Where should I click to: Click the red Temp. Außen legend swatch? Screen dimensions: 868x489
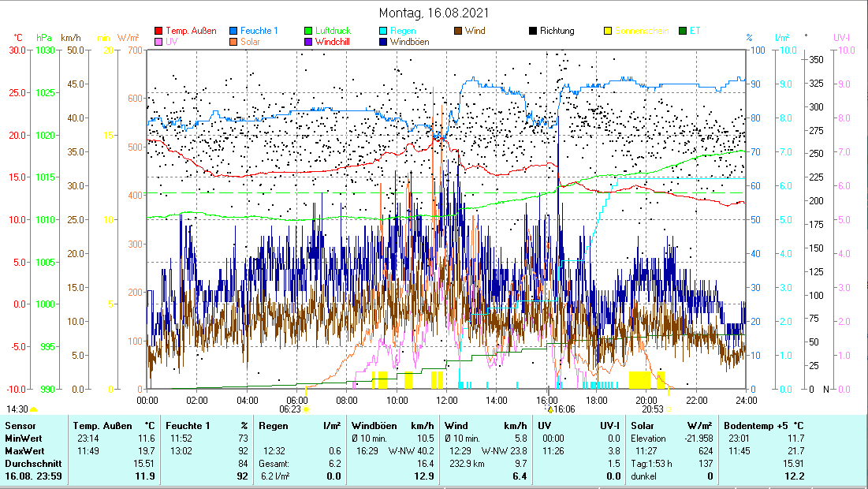pyautogui.click(x=159, y=32)
